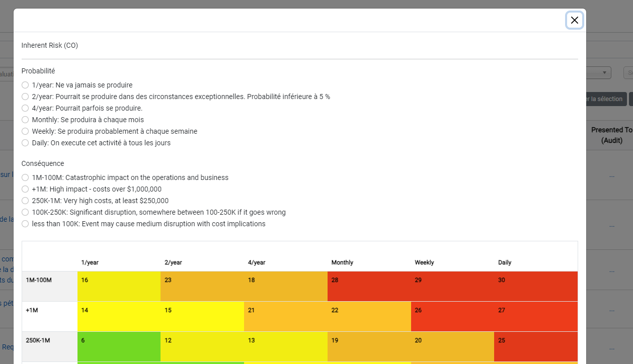This screenshot has height=364, width=633.
Task: Select the 2/year probability radio option
Action: point(25,97)
